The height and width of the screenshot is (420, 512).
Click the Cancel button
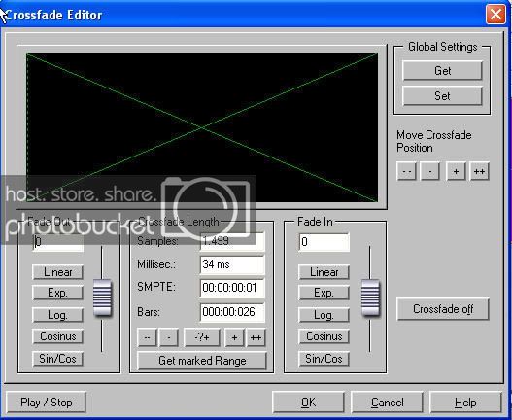(x=387, y=402)
